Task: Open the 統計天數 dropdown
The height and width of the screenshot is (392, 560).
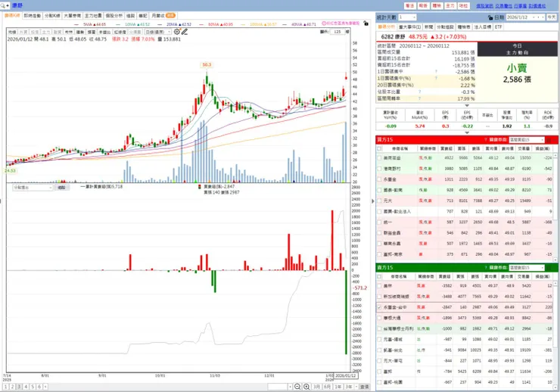Action: 407,17
